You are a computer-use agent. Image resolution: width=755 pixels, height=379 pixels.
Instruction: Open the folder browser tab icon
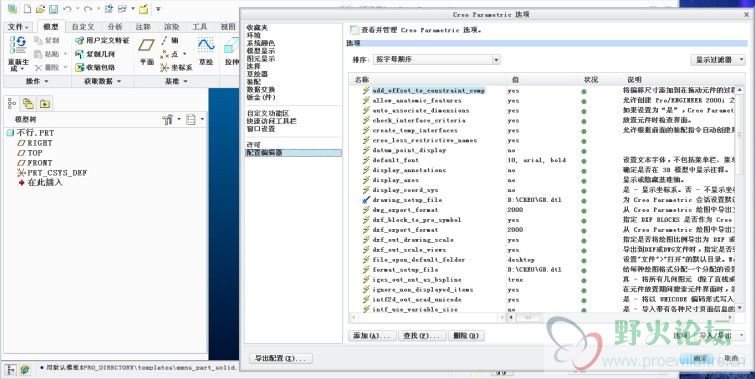[x=45, y=104]
